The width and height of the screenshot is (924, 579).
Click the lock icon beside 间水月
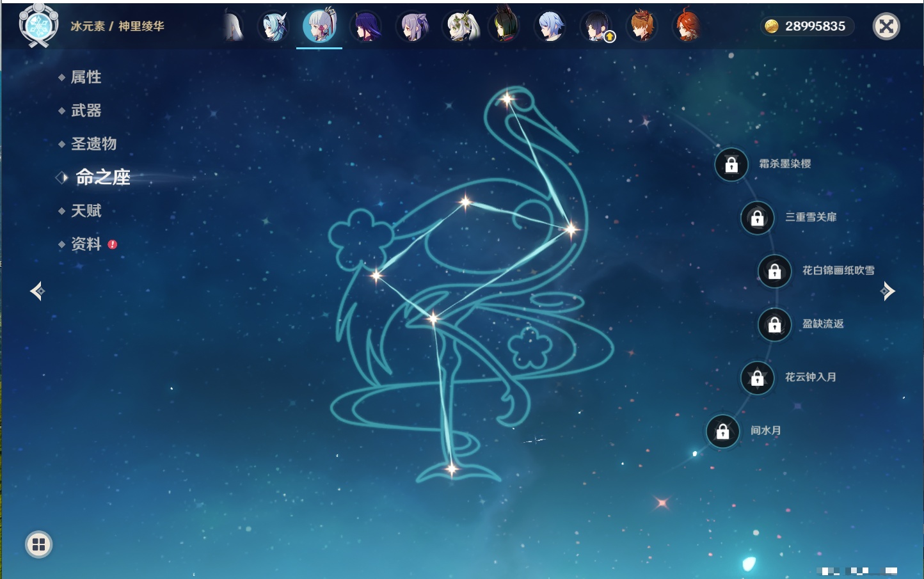(722, 431)
